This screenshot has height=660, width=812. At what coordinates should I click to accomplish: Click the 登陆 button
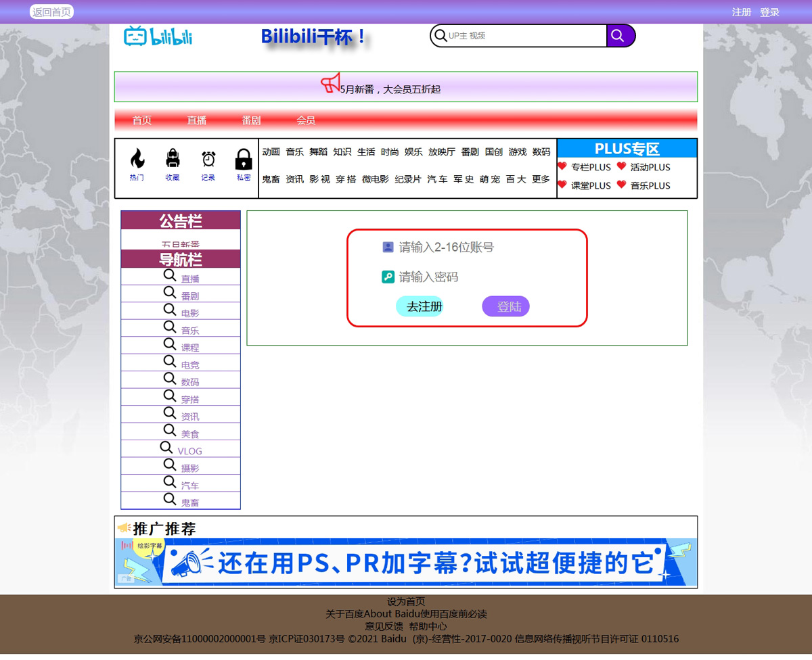506,306
